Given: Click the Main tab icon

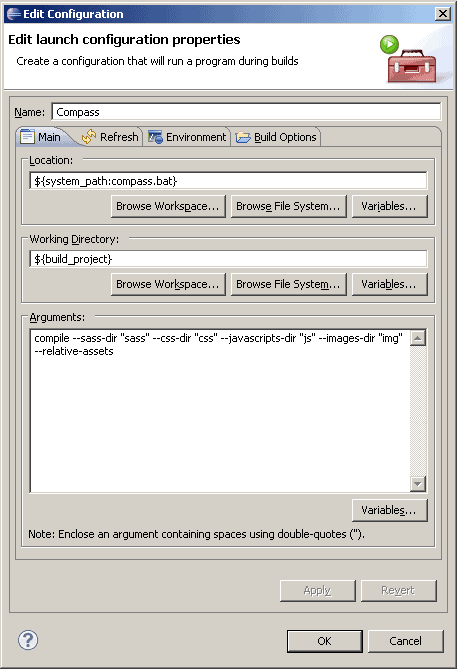Looking at the screenshot, I should click(x=27, y=137).
